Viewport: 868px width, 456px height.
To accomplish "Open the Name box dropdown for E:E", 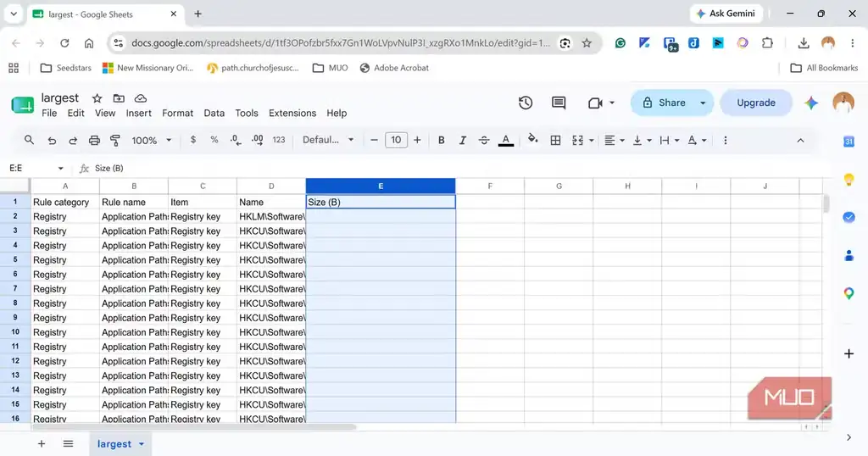I will click(60, 168).
